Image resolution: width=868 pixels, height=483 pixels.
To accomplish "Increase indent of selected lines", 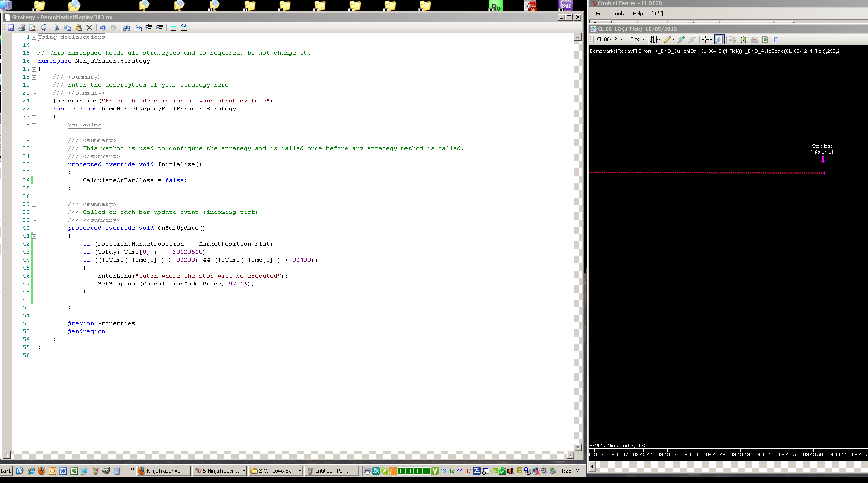I will pos(159,28).
